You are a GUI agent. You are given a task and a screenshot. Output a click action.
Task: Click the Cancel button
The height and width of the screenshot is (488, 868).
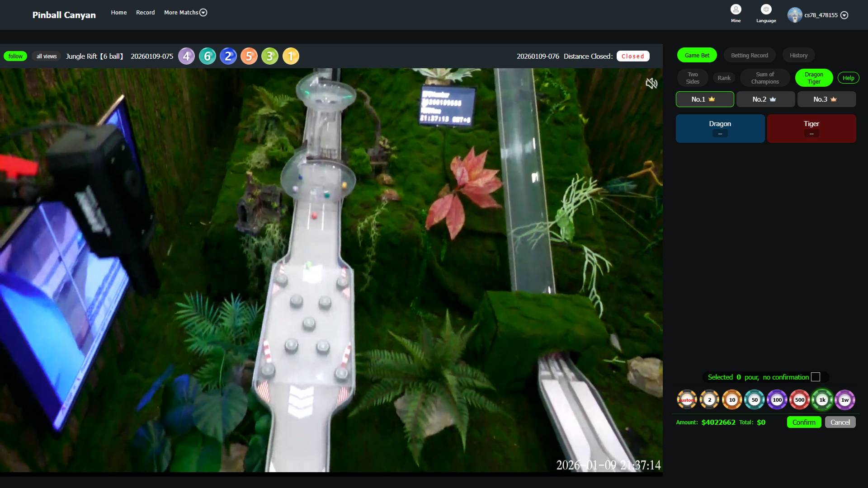click(x=840, y=422)
